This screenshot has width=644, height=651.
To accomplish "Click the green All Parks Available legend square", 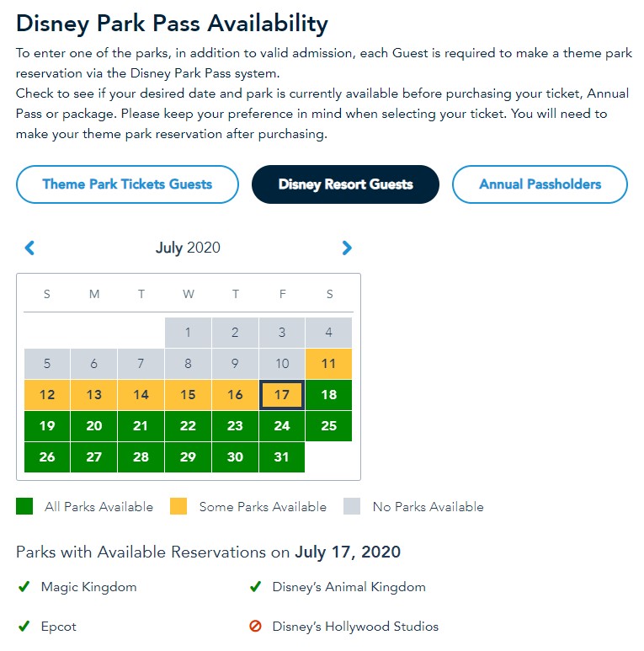I will pos(24,506).
